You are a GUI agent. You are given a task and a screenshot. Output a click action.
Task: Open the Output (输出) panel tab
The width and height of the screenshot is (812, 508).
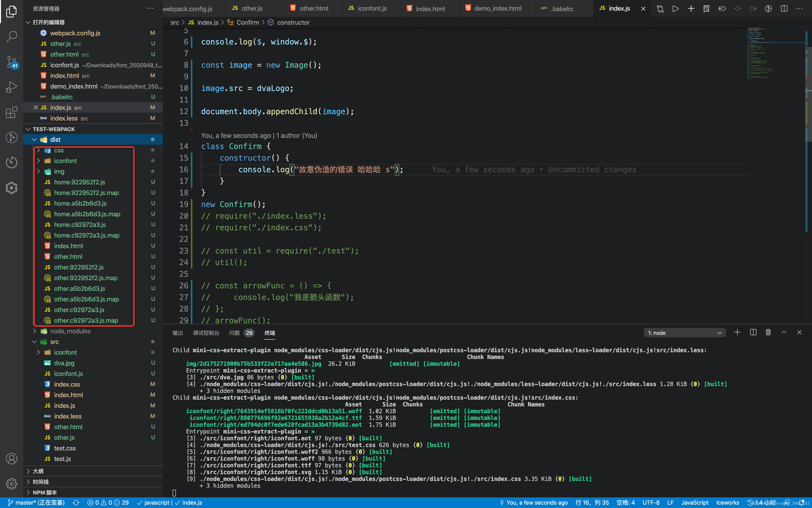pyautogui.click(x=177, y=333)
